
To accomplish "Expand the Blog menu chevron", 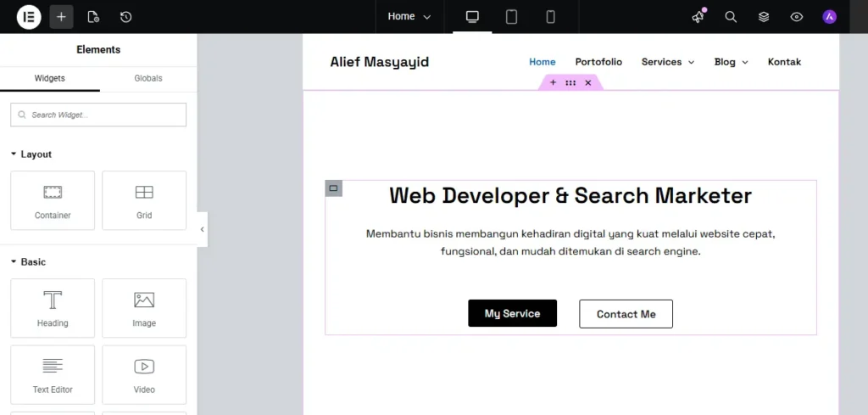I will pos(745,62).
